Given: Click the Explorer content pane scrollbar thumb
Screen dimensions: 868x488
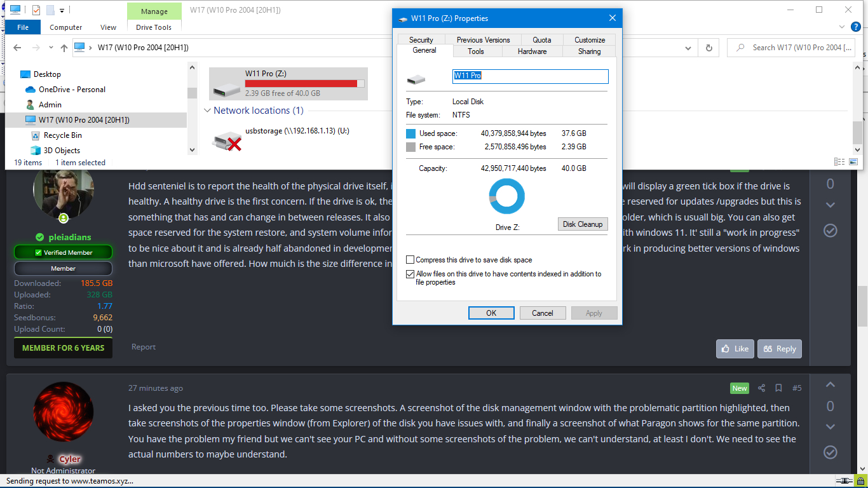Looking at the screenshot, I should pos(857,132).
